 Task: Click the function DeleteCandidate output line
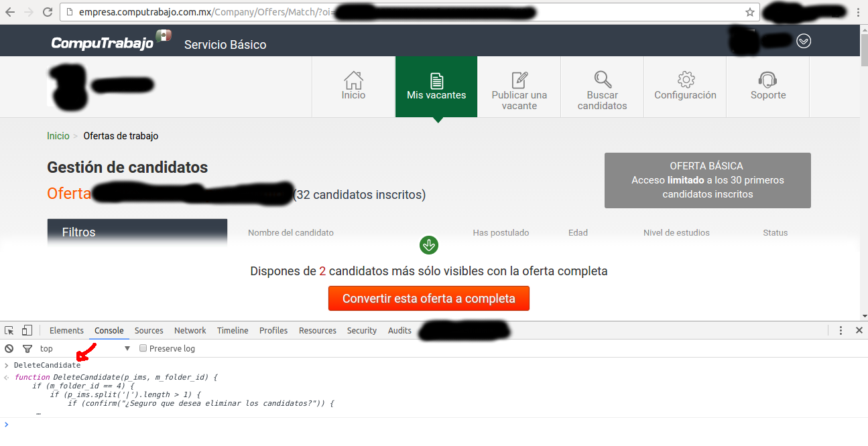[116, 377]
